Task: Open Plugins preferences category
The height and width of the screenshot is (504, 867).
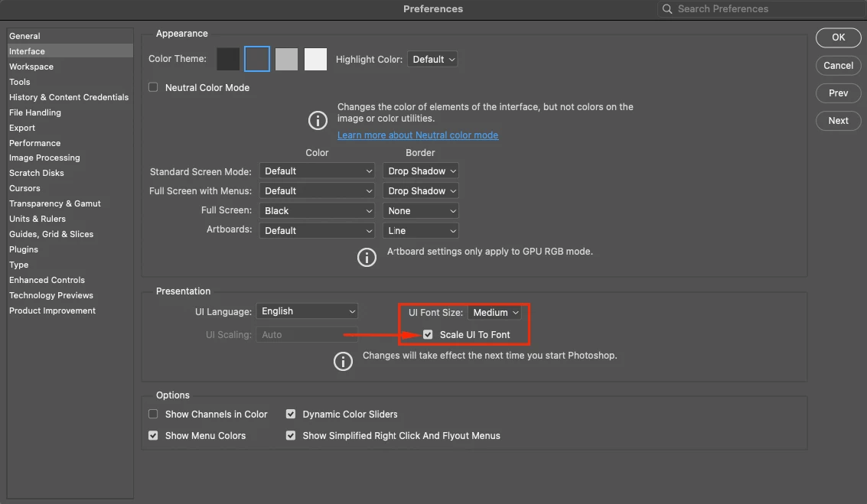Action: (x=70, y=249)
